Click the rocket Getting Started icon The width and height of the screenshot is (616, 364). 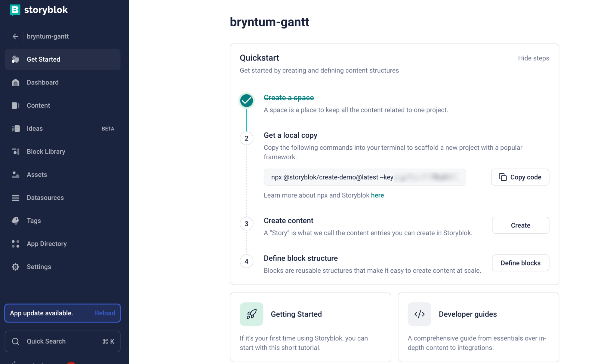coord(251,314)
